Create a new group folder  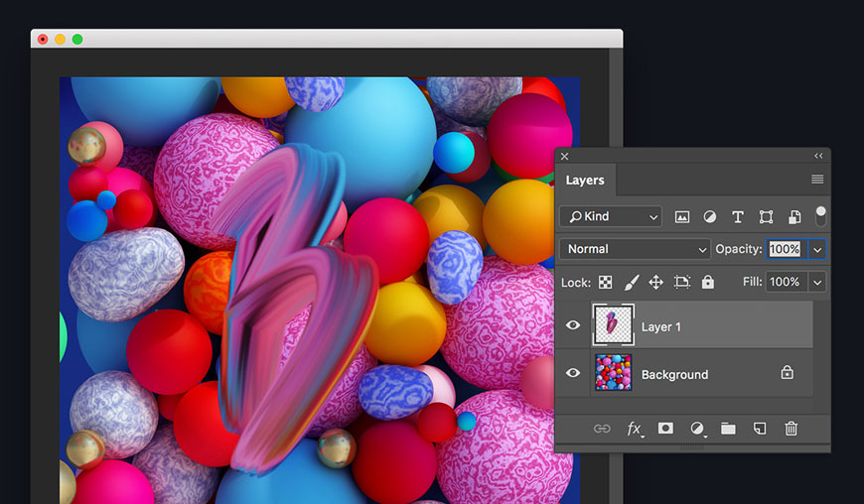pos(729,428)
